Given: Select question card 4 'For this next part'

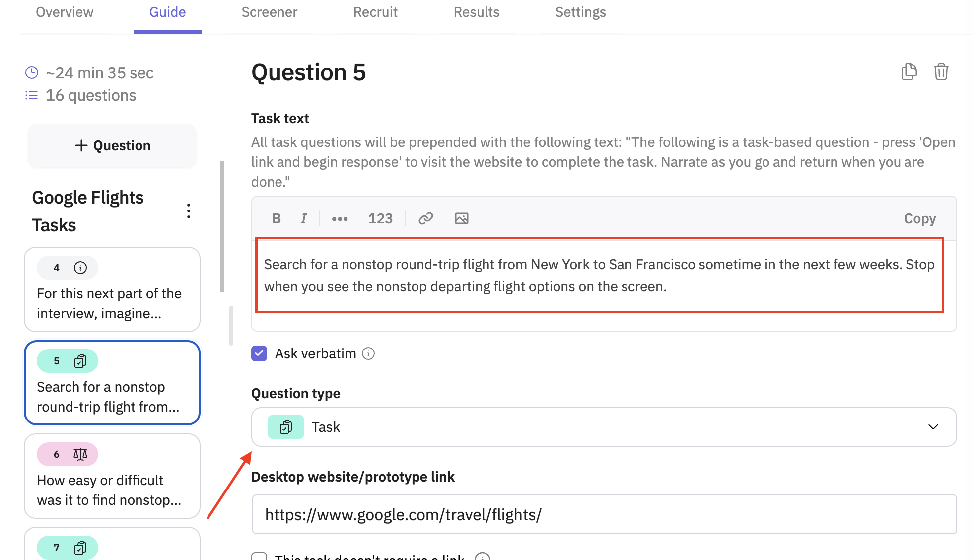Looking at the screenshot, I should (112, 289).
